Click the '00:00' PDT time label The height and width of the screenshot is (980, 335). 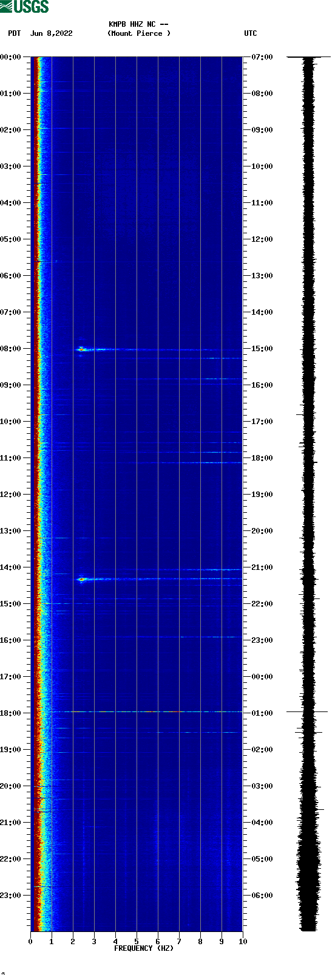coord(11,57)
